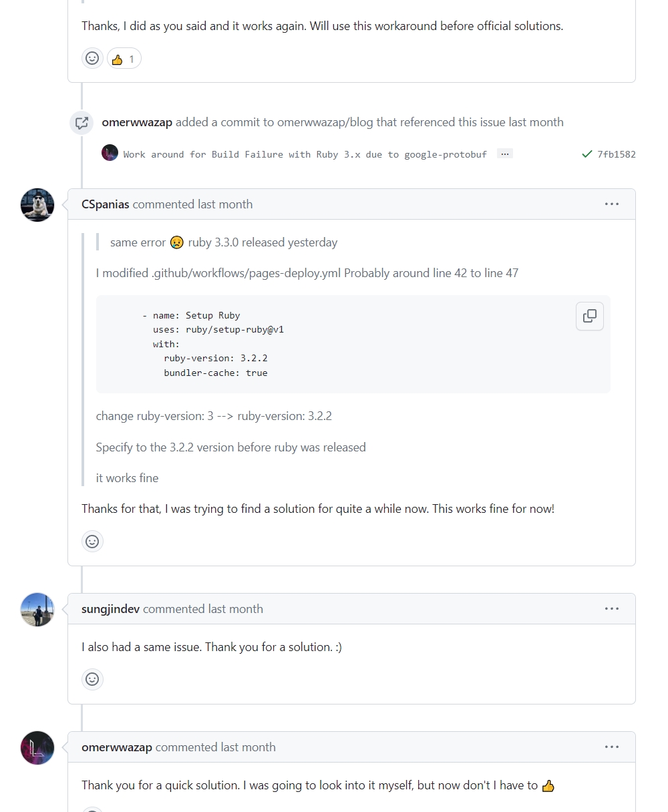668x812 pixels.
Task: Click the sungjindev username link
Action: pos(110,609)
